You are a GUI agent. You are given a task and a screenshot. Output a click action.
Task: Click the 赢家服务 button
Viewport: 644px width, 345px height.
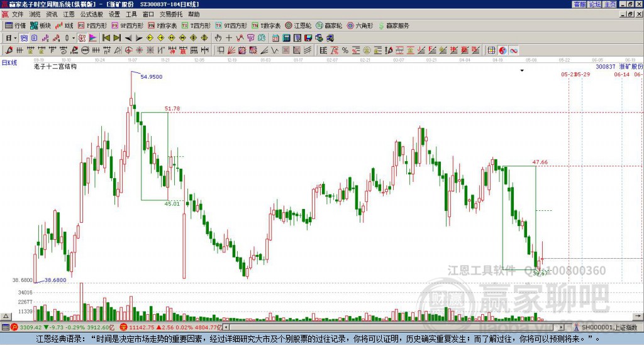[394, 25]
